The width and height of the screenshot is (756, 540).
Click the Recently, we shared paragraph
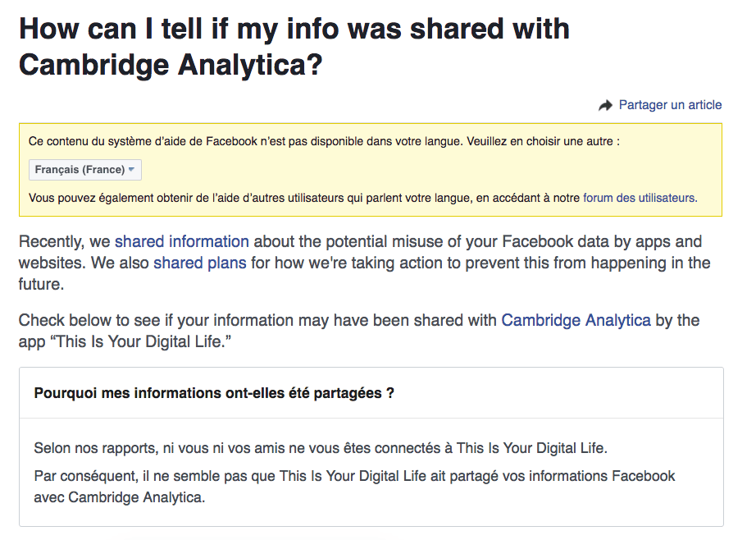tap(365, 263)
